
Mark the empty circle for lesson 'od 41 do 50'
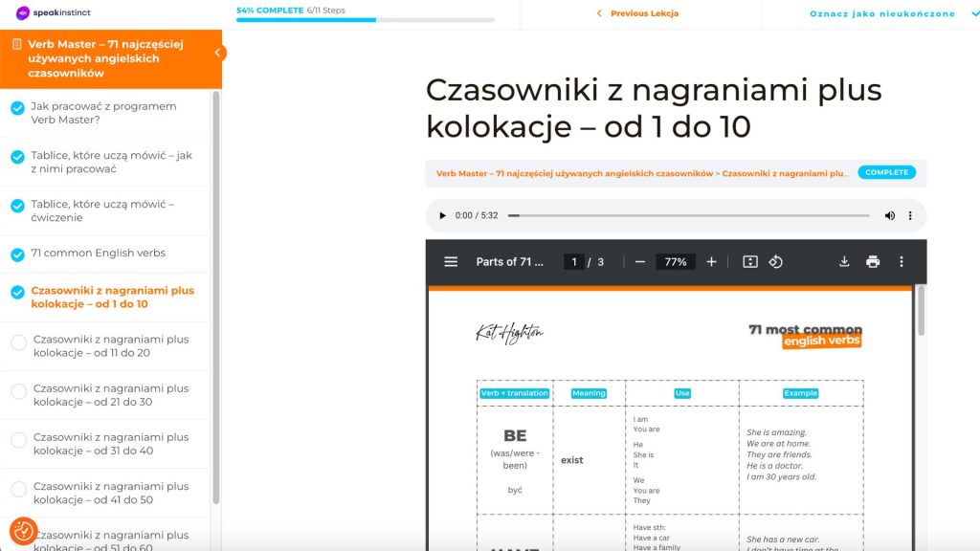click(19, 489)
